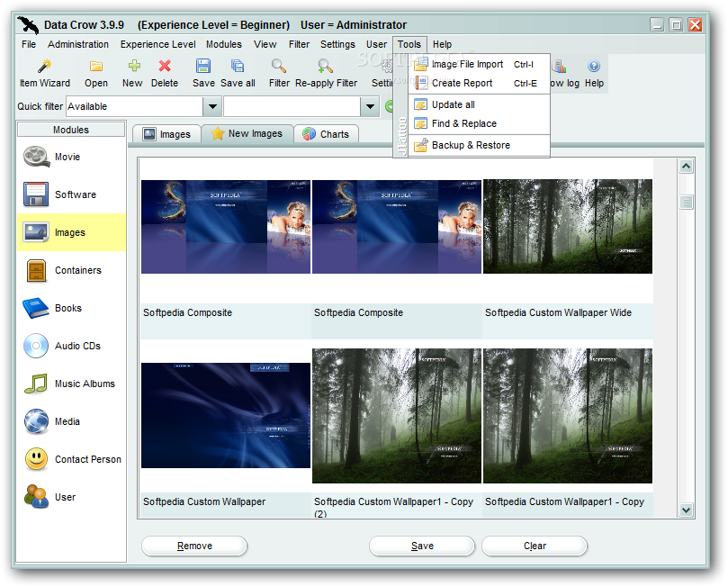
Task: Click the Clear button
Action: (535, 546)
